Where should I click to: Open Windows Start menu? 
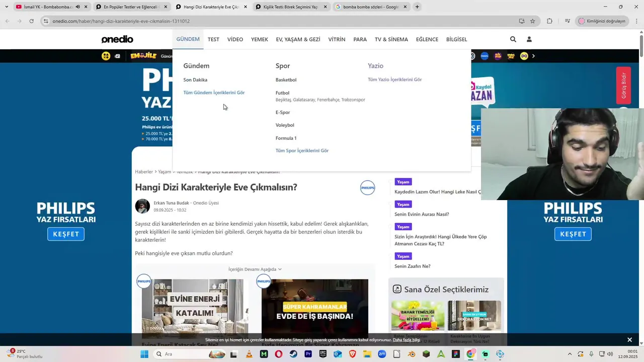pyautogui.click(x=144, y=354)
